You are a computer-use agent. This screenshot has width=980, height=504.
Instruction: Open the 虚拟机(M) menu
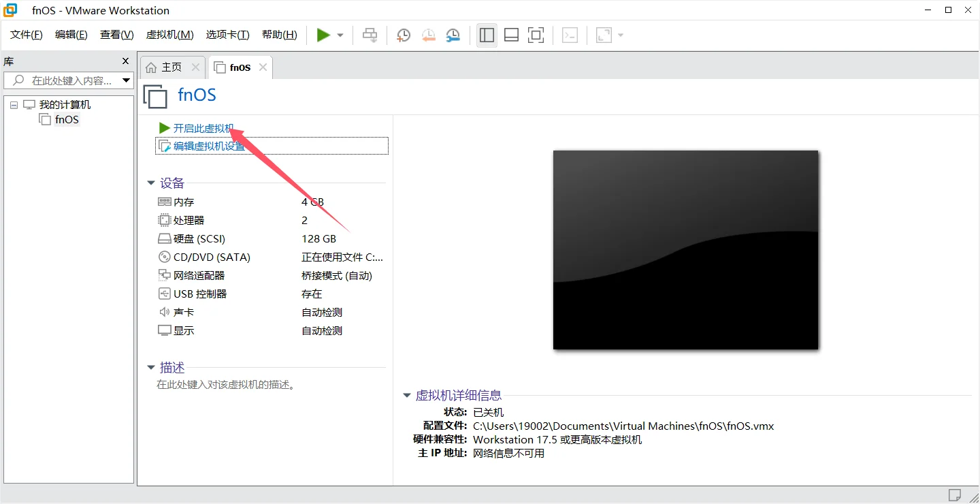[x=169, y=35]
